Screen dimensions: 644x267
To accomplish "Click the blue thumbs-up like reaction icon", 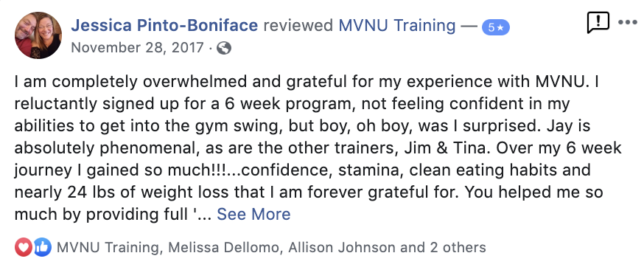I will click(x=42, y=247).
